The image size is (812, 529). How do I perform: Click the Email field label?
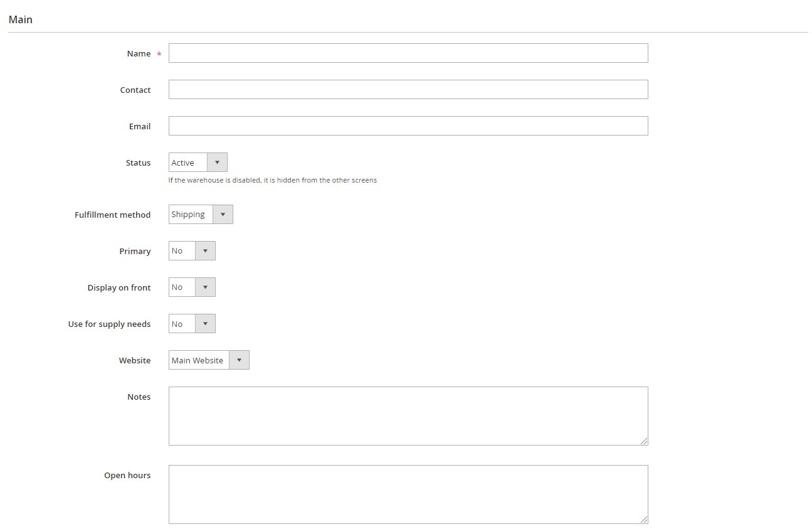[140, 127]
